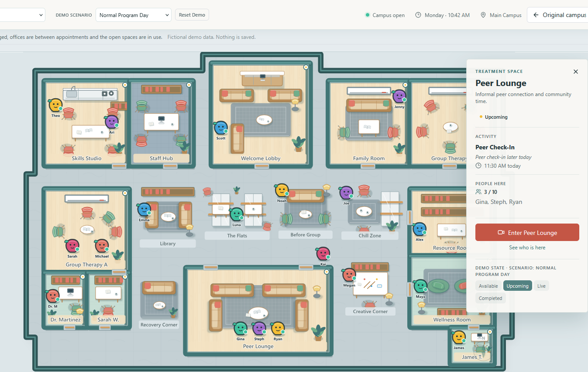Viewport: 588px width, 372px height.
Task: Open the Normal Program Day scenario dropdown
Action: point(133,15)
